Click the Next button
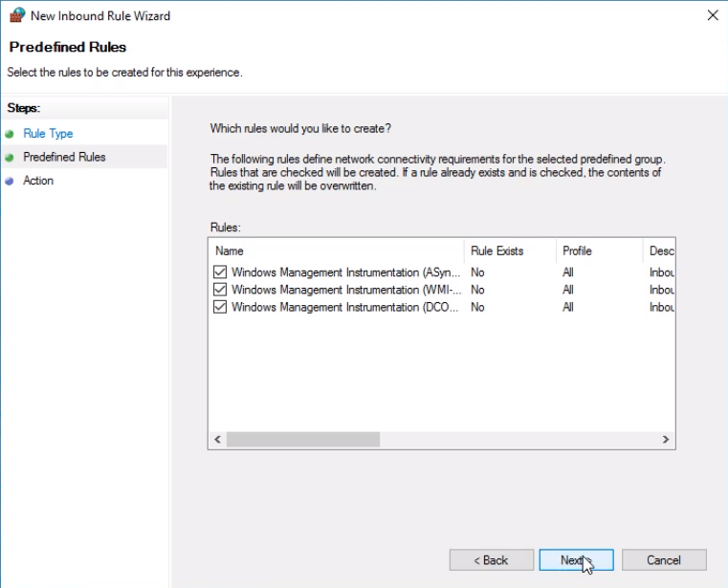This screenshot has height=588, width=728. pos(576,560)
